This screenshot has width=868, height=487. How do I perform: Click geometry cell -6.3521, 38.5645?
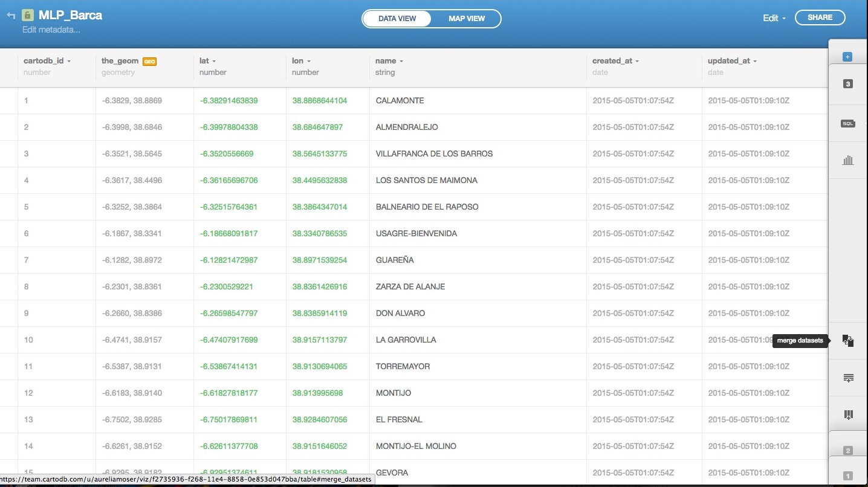[132, 153]
